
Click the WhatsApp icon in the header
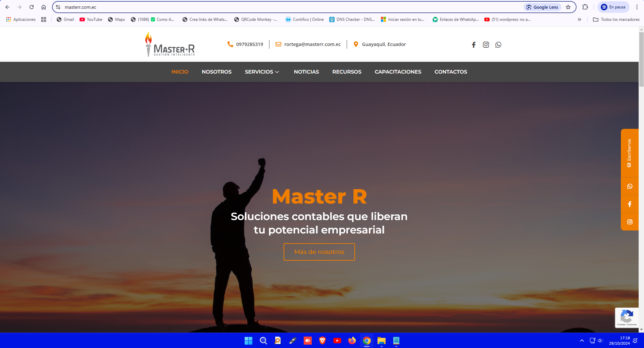tap(498, 45)
